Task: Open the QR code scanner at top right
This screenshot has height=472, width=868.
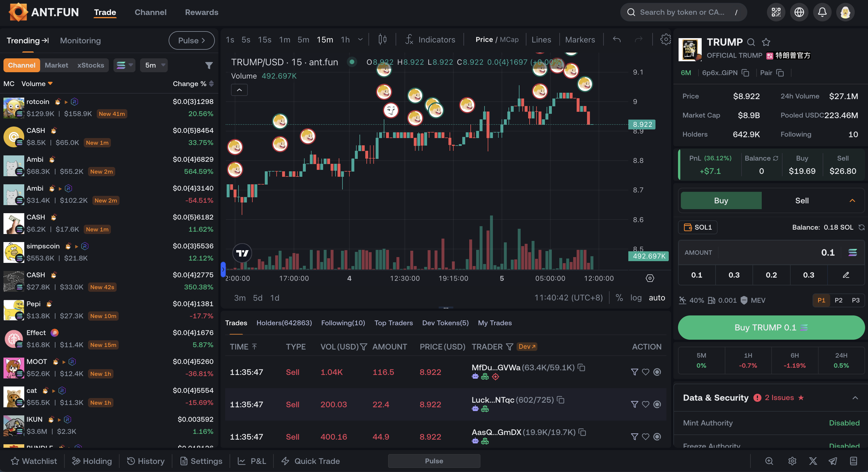Action: (x=776, y=12)
